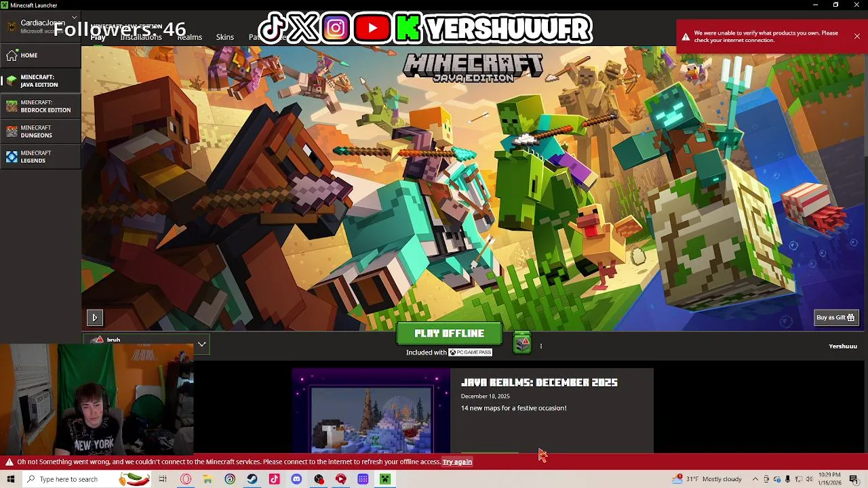
Task: Open the weather widget showing 31°F
Action: point(707,479)
